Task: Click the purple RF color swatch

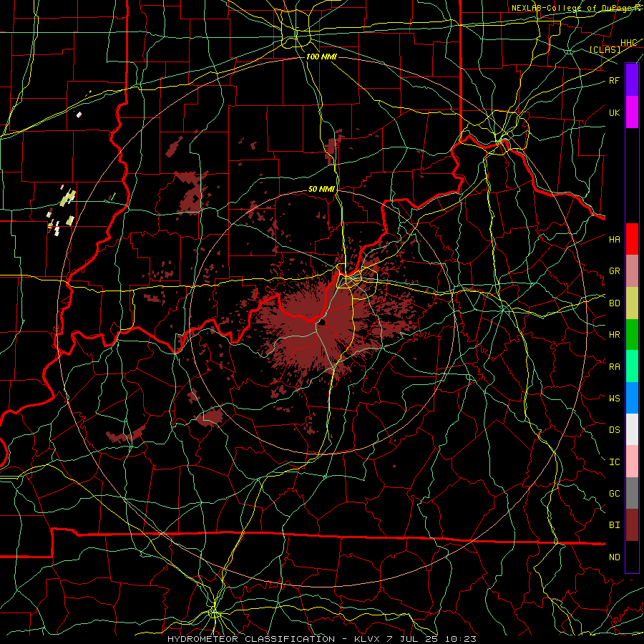Action: [632, 80]
